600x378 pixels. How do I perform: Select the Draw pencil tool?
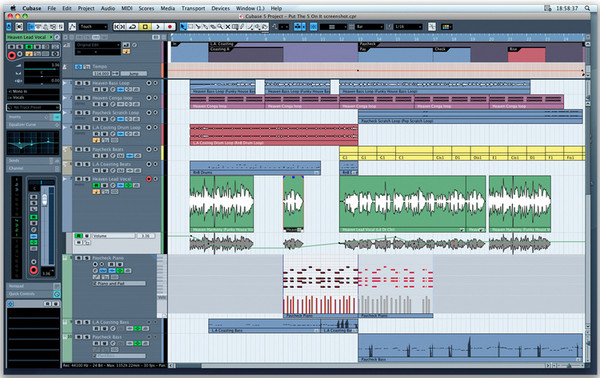tap(242, 27)
